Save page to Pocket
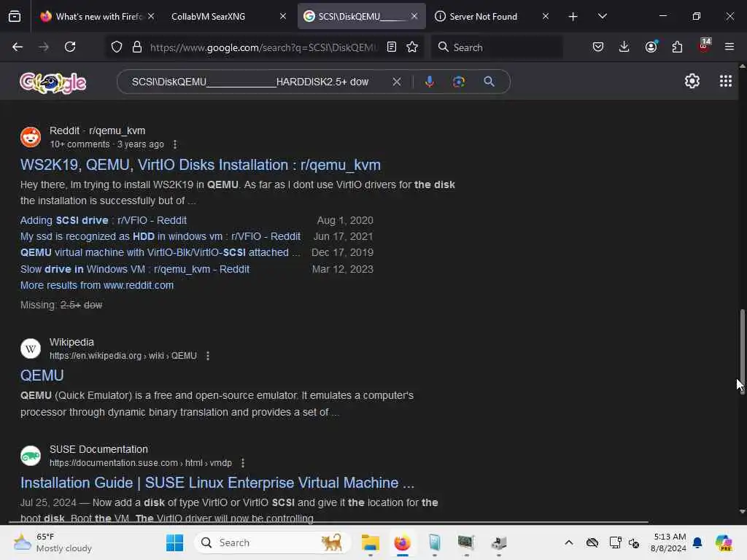The image size is (747, 560). [x=598, y=47]
